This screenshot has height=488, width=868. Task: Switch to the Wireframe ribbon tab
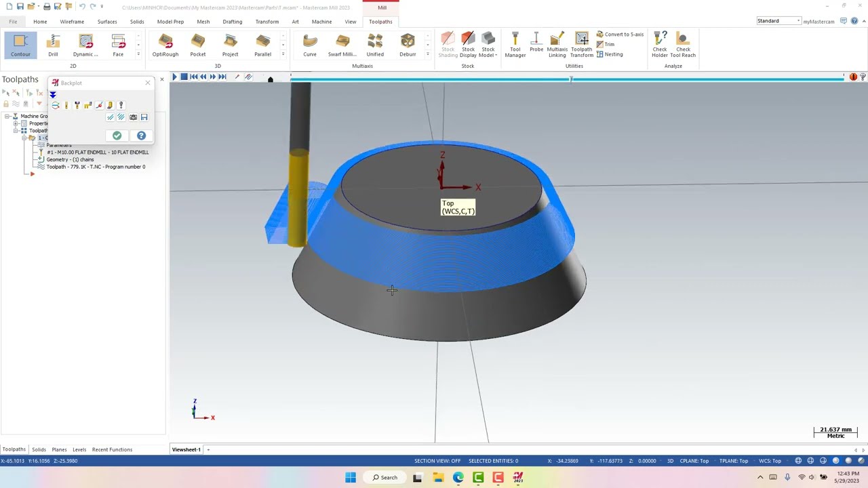pyautogui.click(x=72, y=22)
